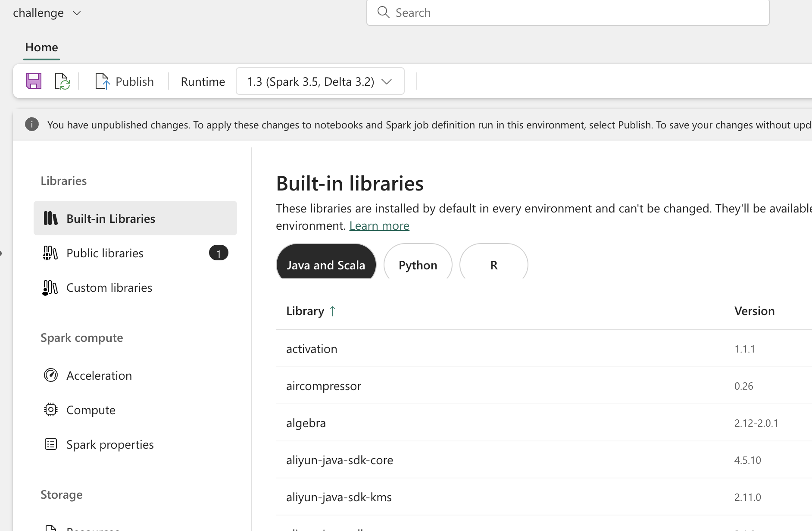Click the Spark properties list icon
The image size is (812, 531).
[x=51, y=444]
